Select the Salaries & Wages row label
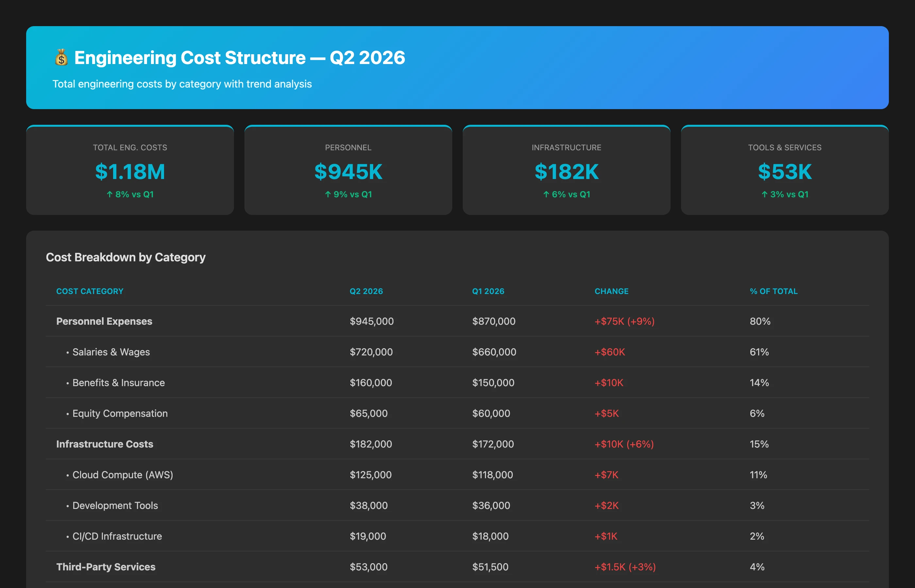915x588 pixels. [111, 352]
